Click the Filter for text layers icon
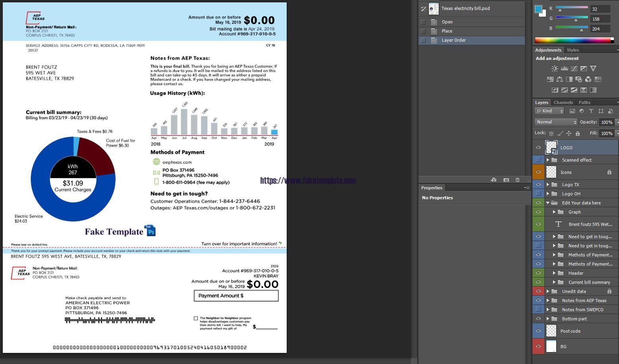 (591, 111)
